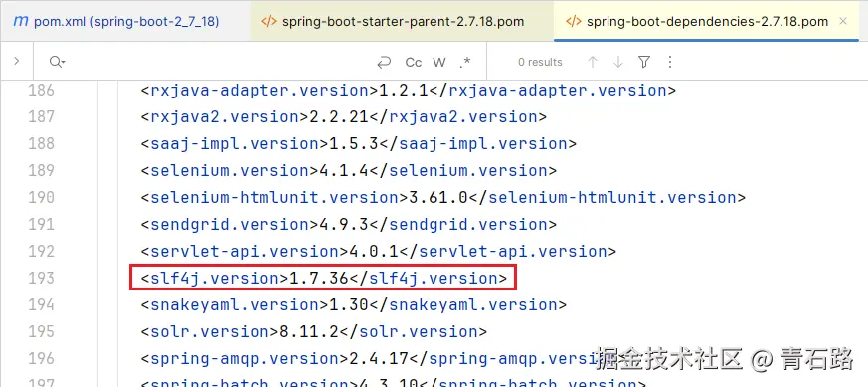Click the selenium-htmlunit.version 3.61.0 line

(x=442, y=197)
